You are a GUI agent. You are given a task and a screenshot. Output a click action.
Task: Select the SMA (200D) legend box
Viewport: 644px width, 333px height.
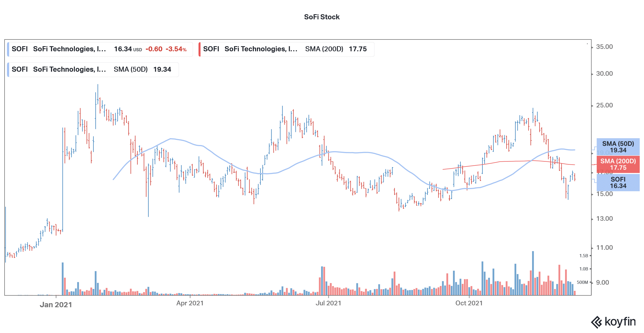point(286,49)
